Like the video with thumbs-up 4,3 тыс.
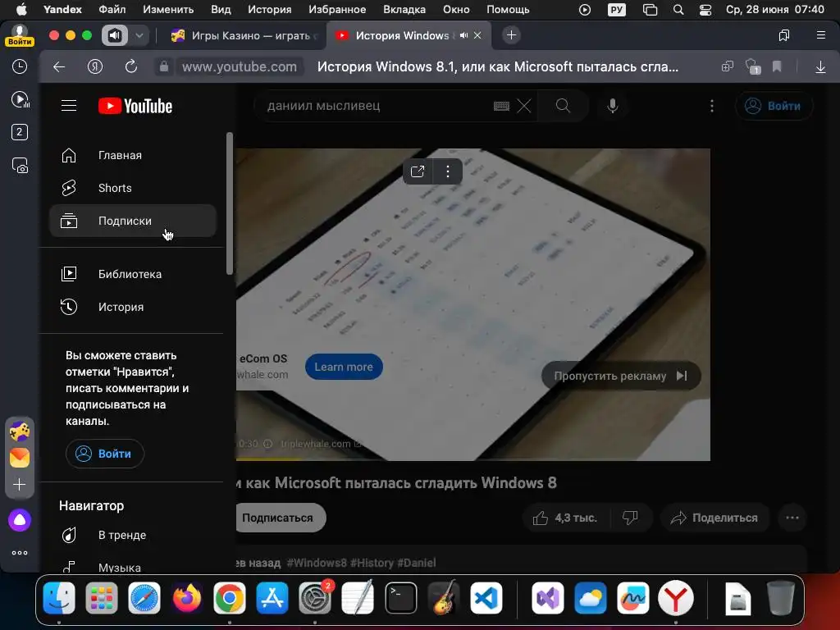The height and width of the screenshot is (630, 840). tap(566, 518)
